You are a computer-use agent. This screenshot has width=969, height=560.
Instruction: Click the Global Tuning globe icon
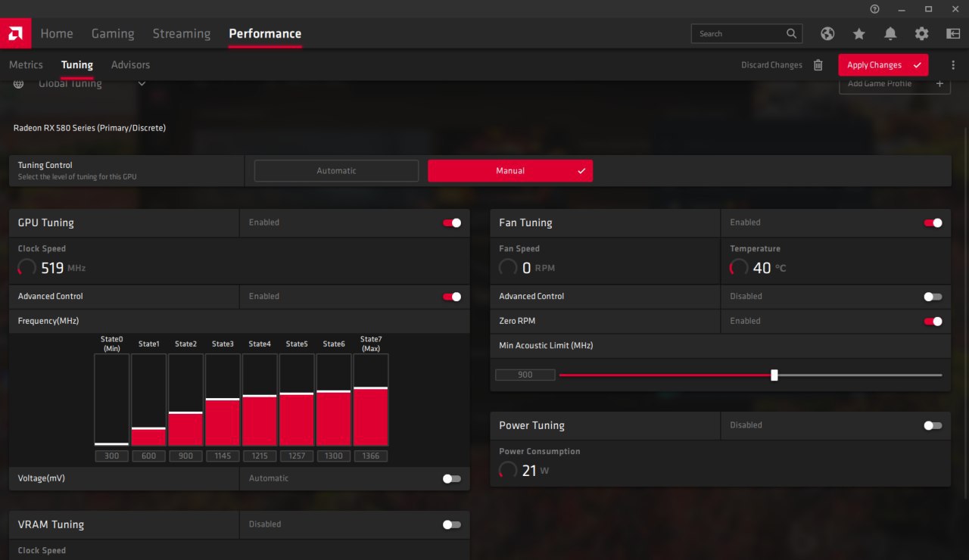(x=18, y=83)
